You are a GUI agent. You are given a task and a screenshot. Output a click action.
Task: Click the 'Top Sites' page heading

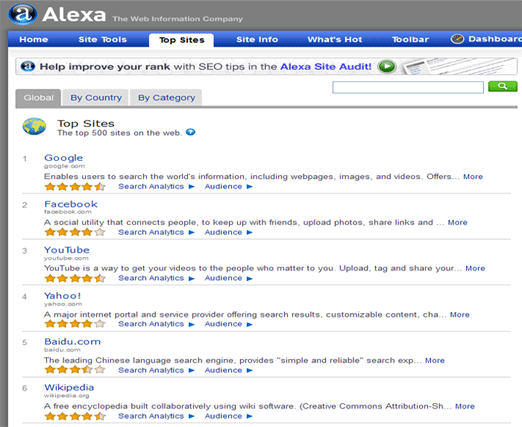[86, 123]
